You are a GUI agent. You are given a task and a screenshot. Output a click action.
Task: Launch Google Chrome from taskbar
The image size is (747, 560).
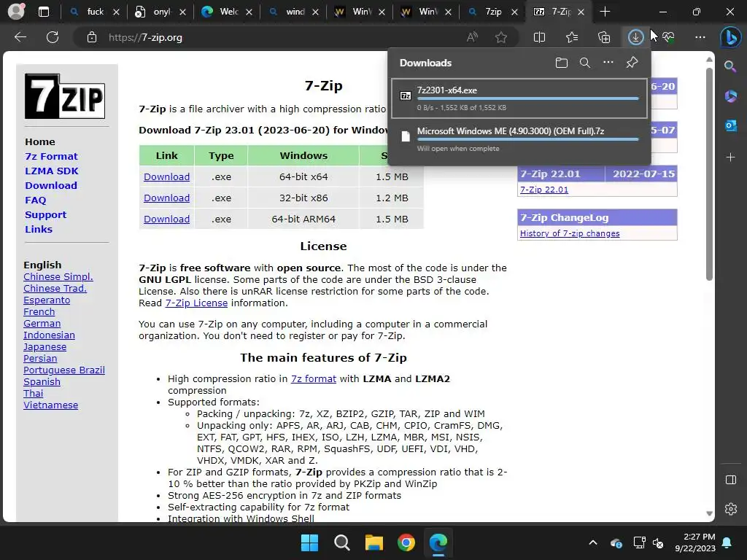[406, 542]
